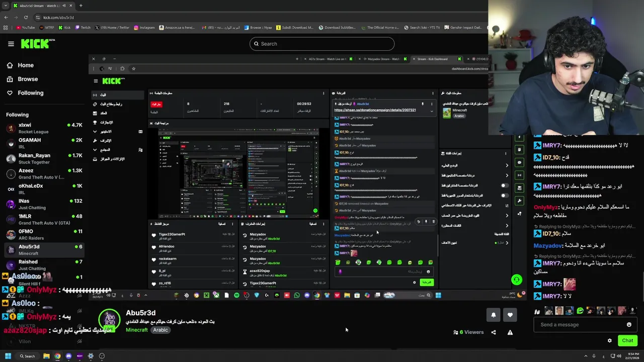
Task: Click the notification bell button
Action: 493,315
